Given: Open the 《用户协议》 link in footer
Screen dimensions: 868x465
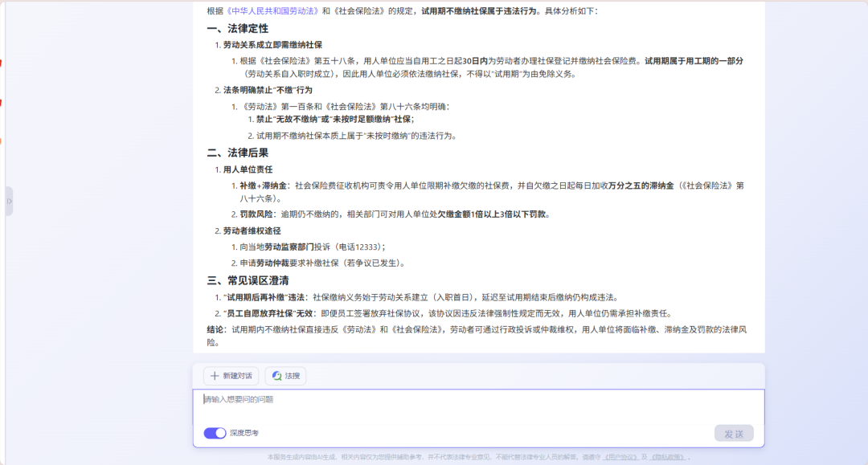Looking at the screenshot, I should click(x=620, y=457).
